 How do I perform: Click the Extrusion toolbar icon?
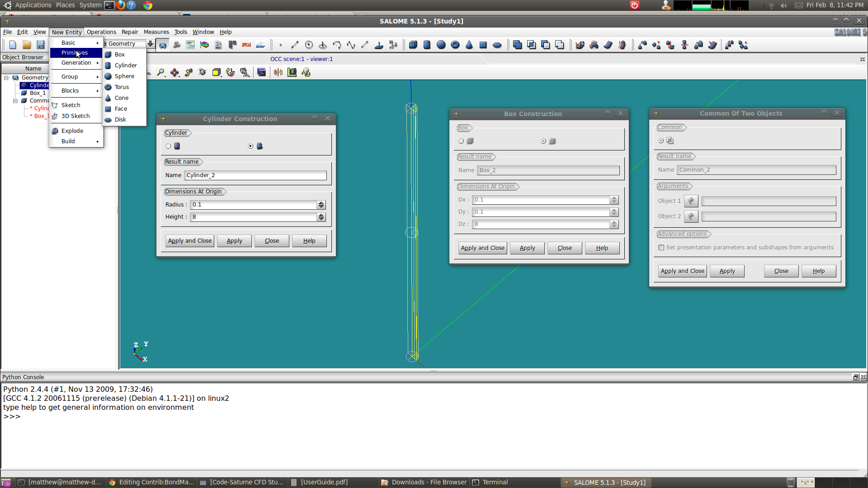(x=580, y=45)
